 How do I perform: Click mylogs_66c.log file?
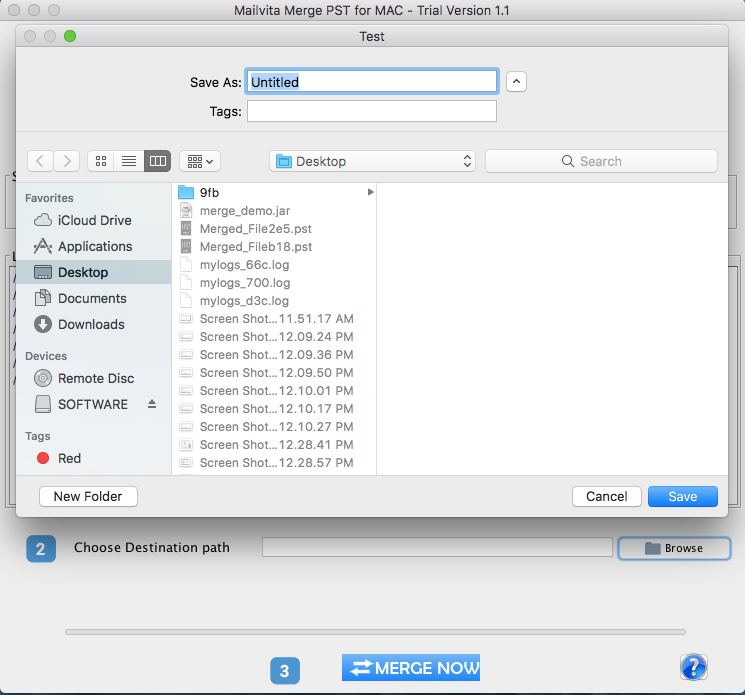pyautogui.click(x=276, y=265)
